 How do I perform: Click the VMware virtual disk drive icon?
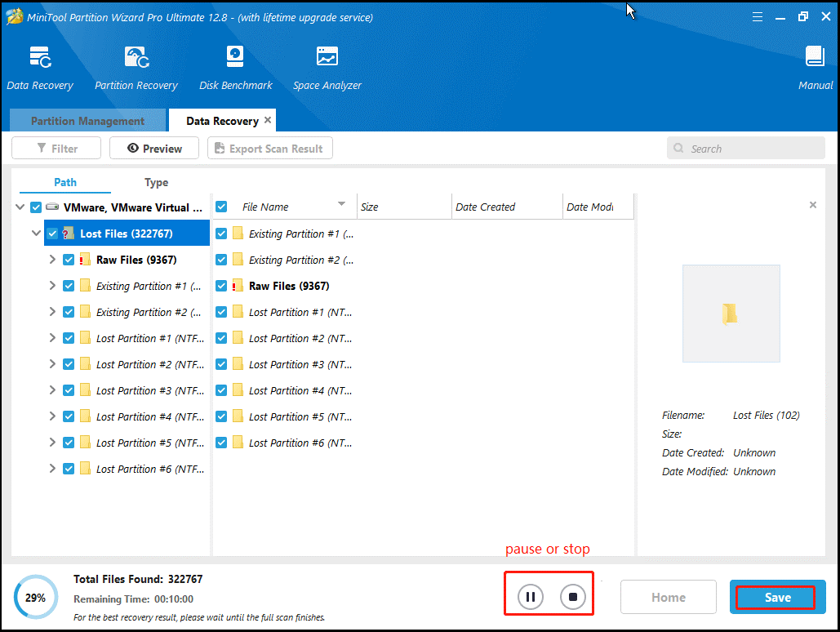52,207
